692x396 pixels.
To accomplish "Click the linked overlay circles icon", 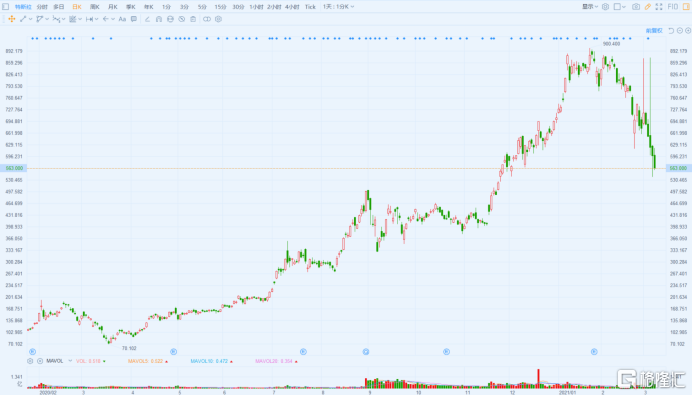I will (207, 19).
